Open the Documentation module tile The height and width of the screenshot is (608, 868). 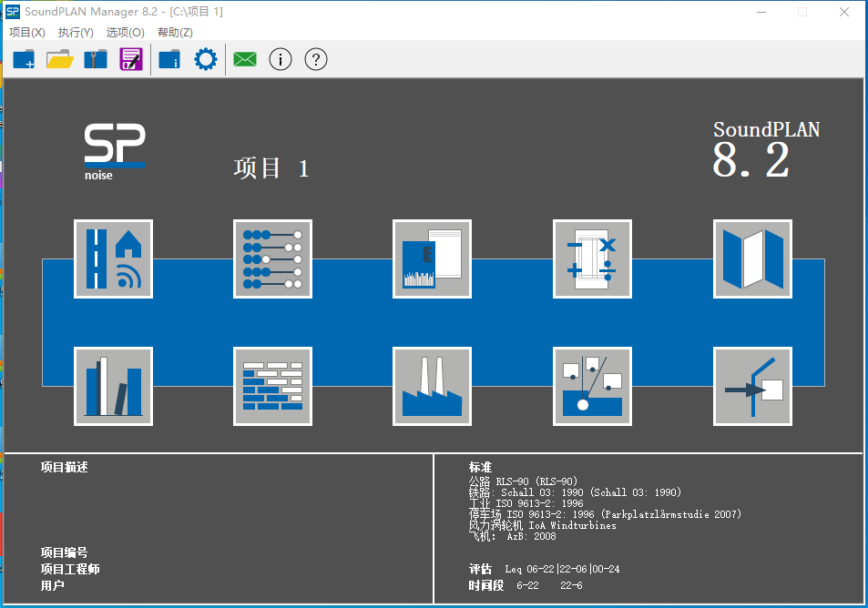(432, 258)
